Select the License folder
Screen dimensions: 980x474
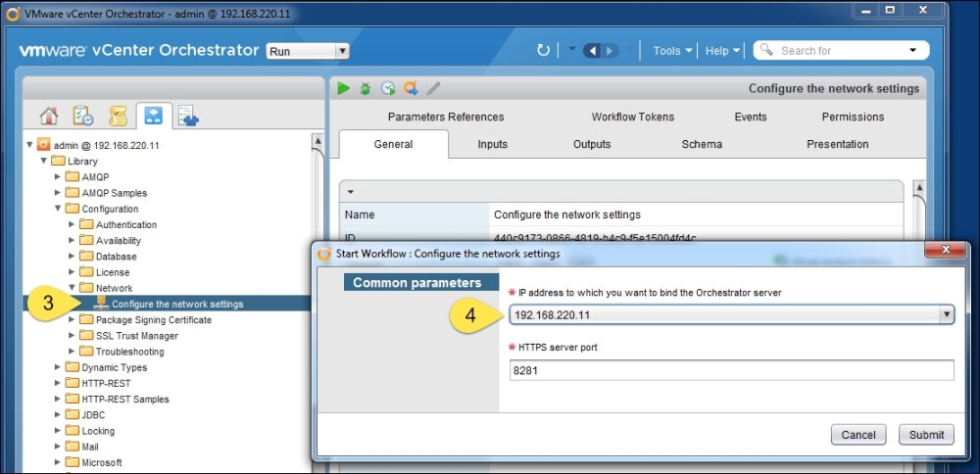[x=113, y=272]
